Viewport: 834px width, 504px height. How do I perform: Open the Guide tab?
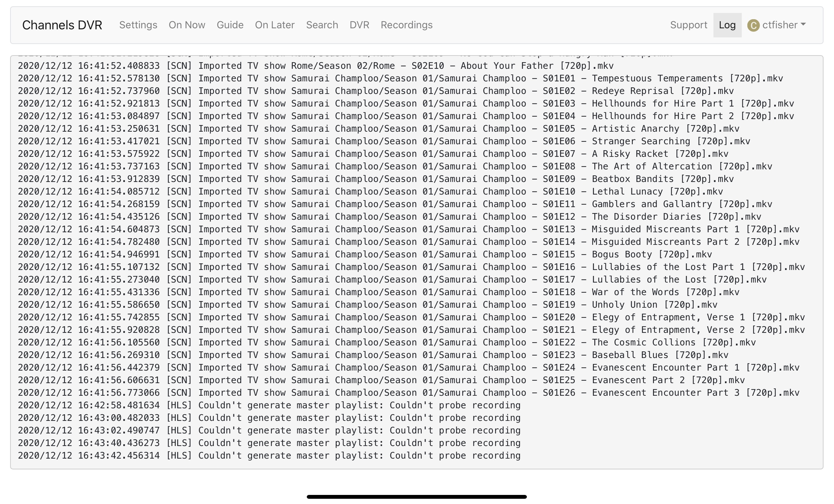click(x=230, y=25)
